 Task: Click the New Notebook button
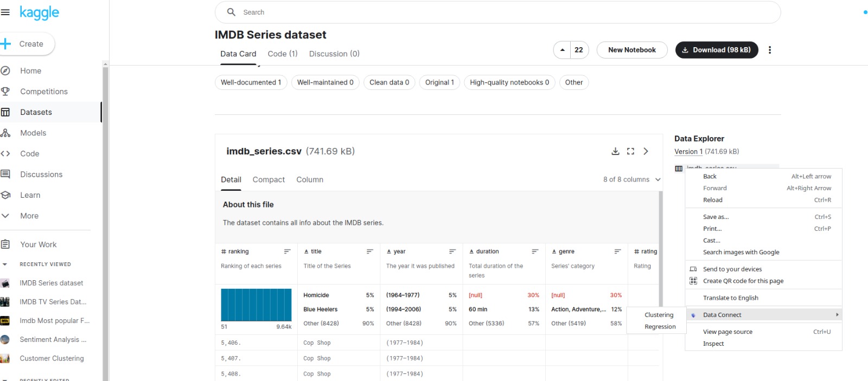(632, 50)
